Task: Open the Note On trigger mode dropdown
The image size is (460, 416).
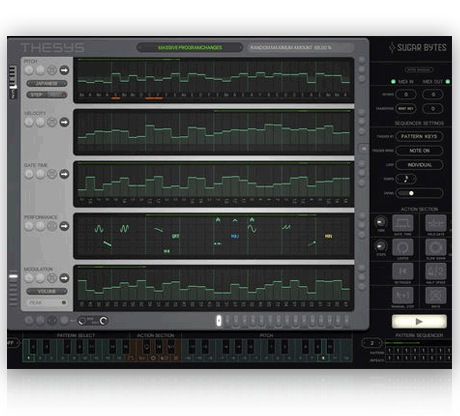Action: coord(419,151)
